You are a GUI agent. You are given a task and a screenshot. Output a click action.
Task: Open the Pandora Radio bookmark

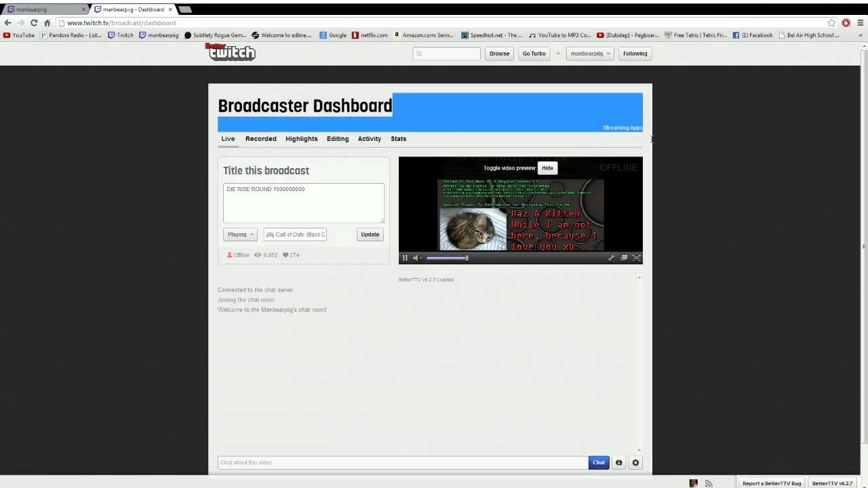click(71, 35)
